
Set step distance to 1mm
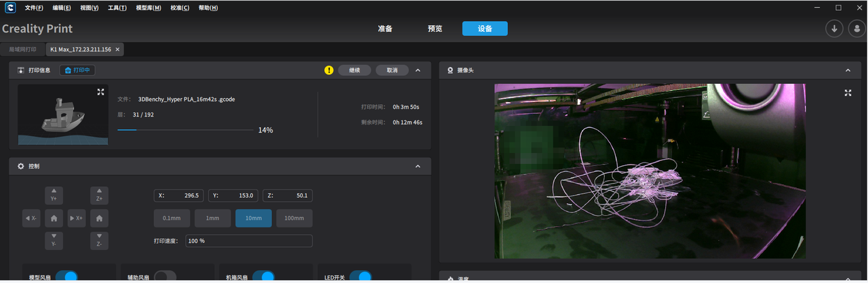pos(213,218)
